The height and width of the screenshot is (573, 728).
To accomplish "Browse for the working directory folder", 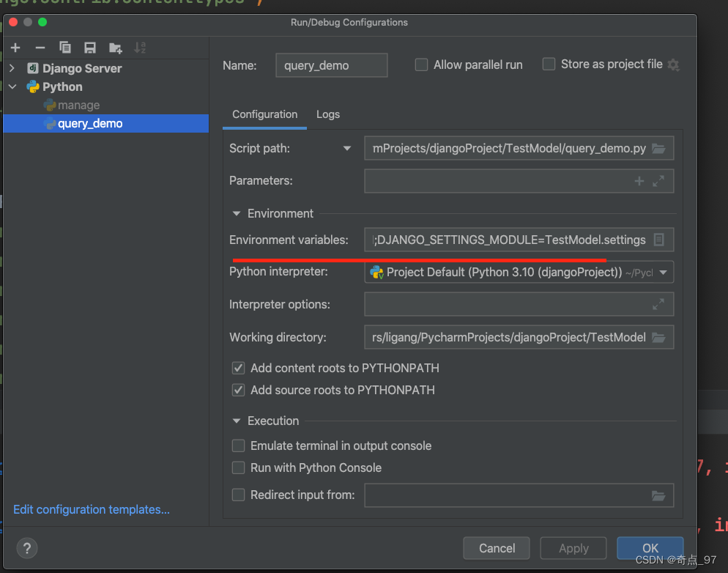I will (659, 338).
